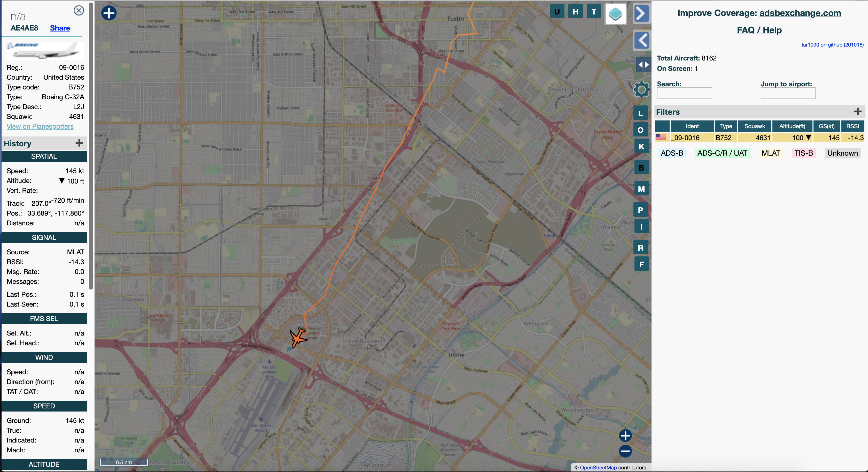
Task: Open the map layers switcher
Action: point(616,14)
